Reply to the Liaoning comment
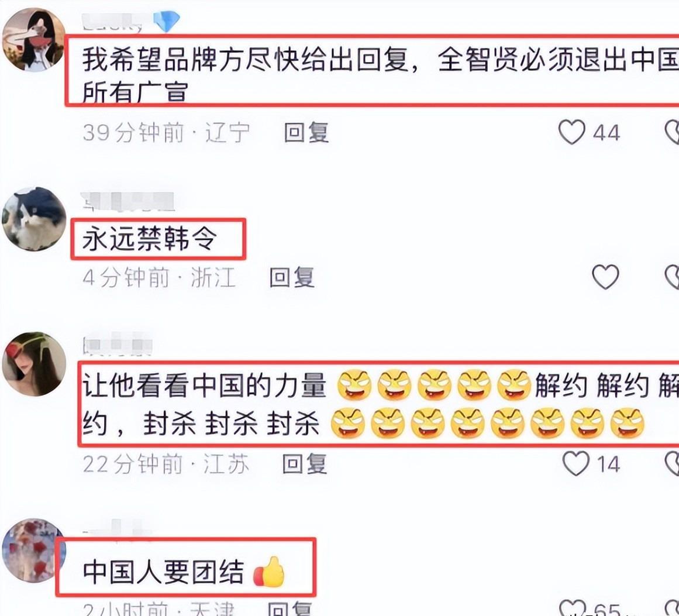The width and height of the screenshot is (679, 616). coord(306,132)
